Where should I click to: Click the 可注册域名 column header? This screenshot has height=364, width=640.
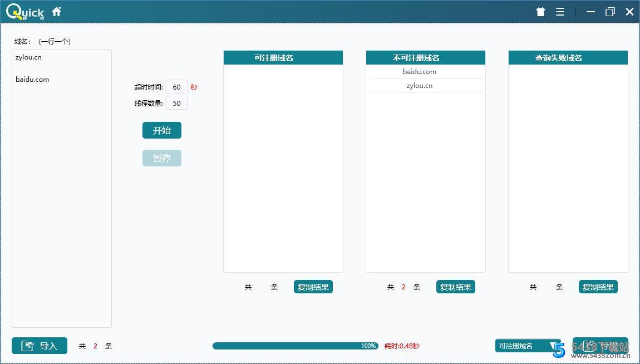click(283, 57)
